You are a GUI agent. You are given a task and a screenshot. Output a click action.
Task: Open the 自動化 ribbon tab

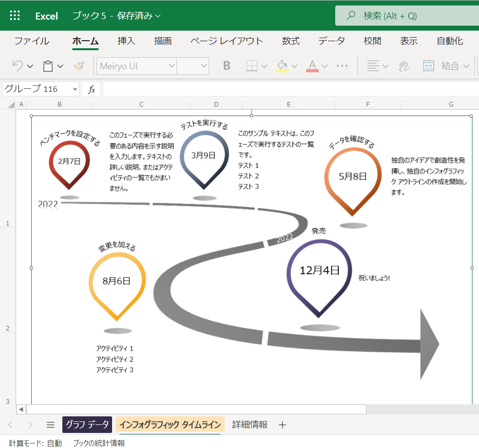click(450, 41)
